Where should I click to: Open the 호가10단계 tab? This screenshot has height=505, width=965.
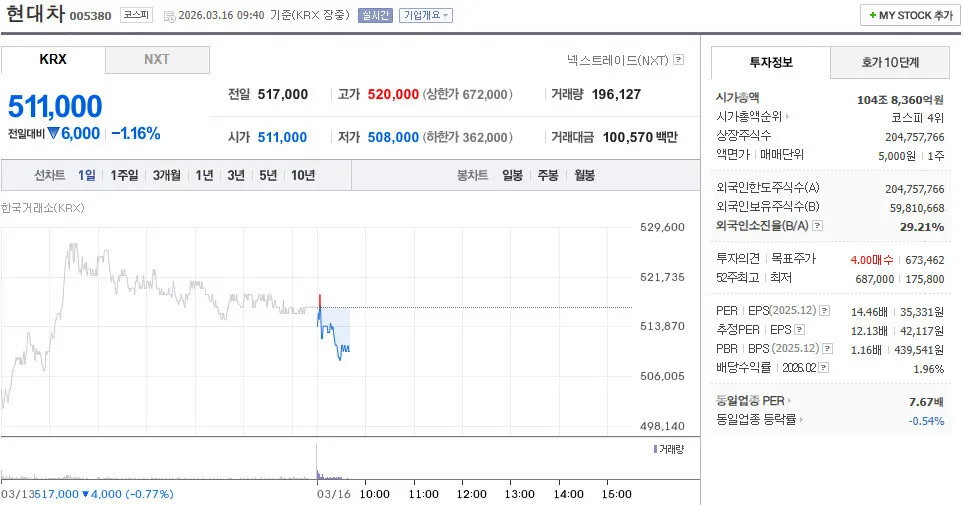pyautogui.click(x=890, y=62)
